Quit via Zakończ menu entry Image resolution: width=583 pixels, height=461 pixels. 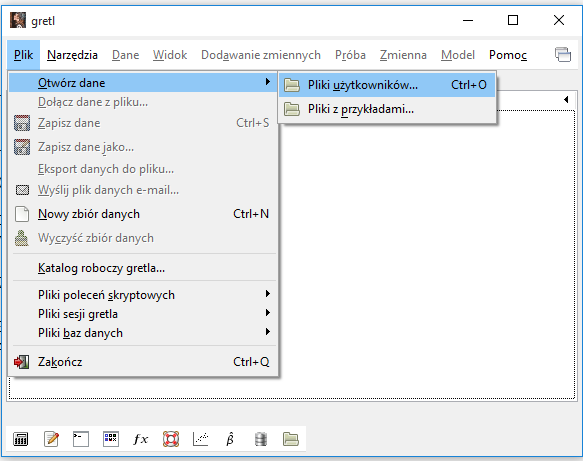point(143,362)
